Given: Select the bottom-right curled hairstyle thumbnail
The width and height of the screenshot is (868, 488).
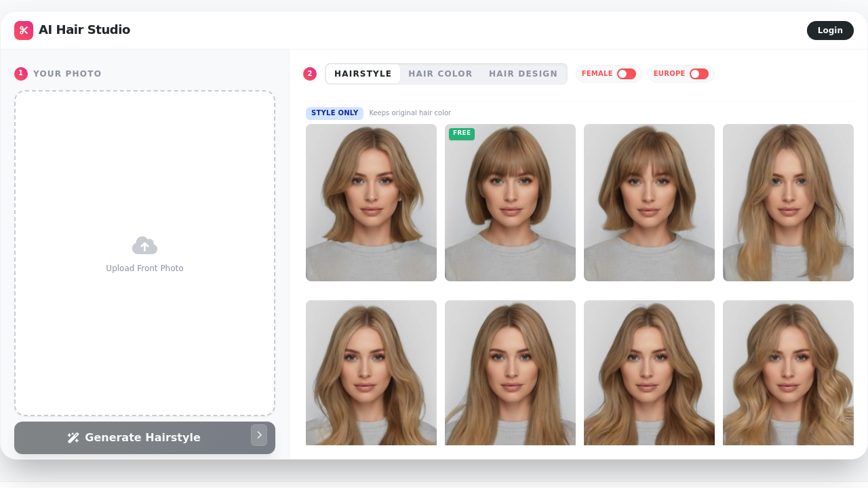Looking at the screenshot, I should (788, 373).
